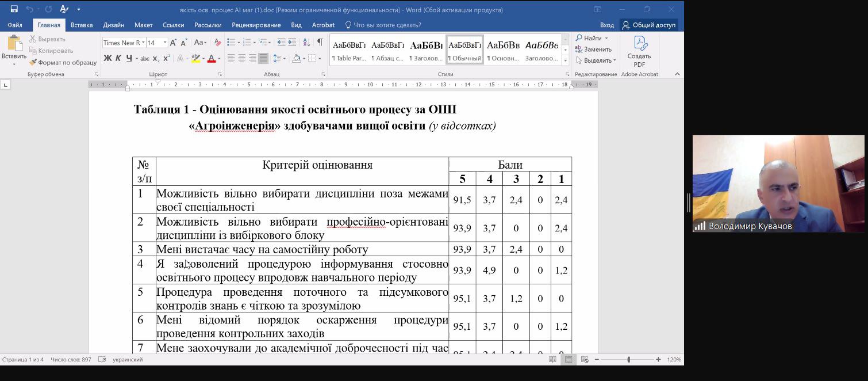Switch to the Вставка ribbon tab
This screenshot has height=381, width=868.
pyautogui.click(x=82, y=25)
